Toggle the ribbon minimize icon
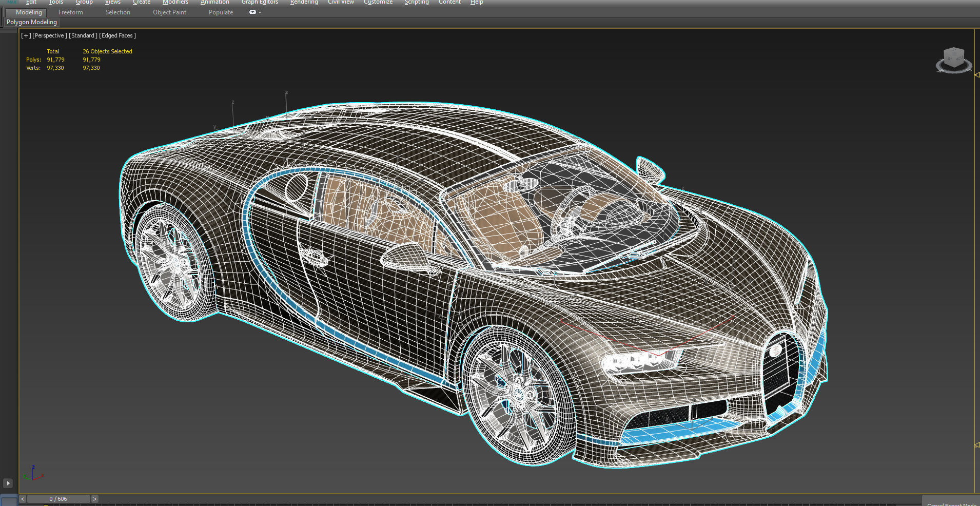This screenshot has height=506, width=980. [x=252, y=12]
